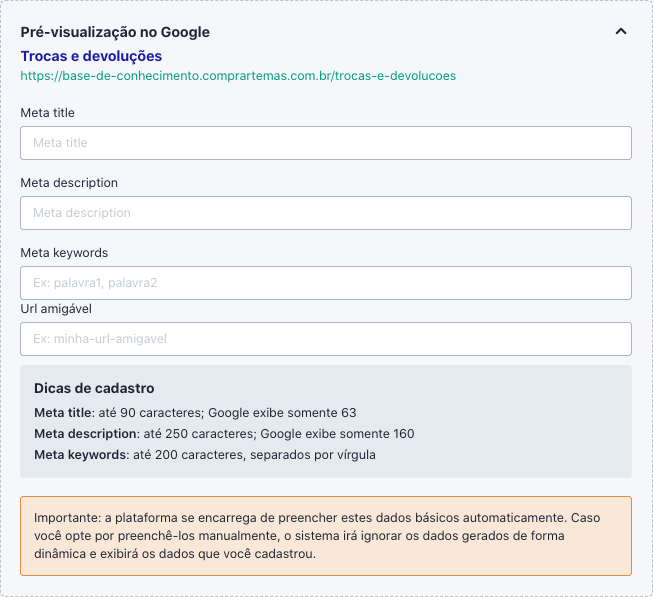Focus the Meta description input field
The image size is (653, 597).
[326, 213]
